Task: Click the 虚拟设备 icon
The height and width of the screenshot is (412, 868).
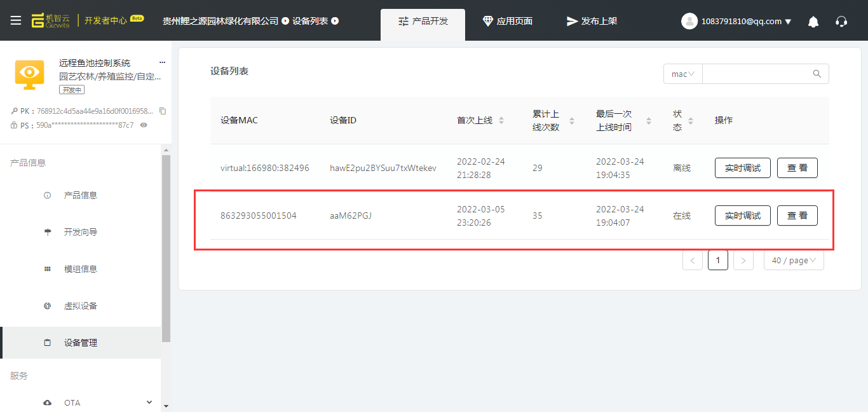Action: coord(47,306)
